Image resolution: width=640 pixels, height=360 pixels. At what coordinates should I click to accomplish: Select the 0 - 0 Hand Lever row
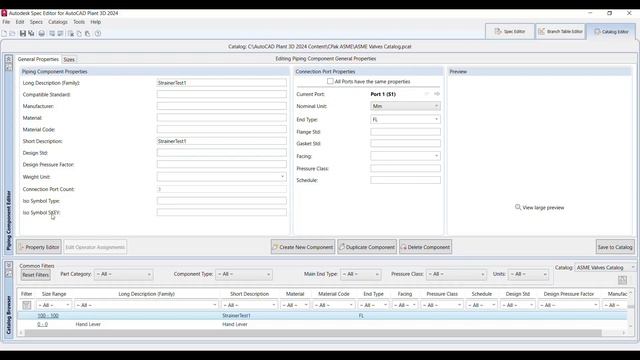322,324
